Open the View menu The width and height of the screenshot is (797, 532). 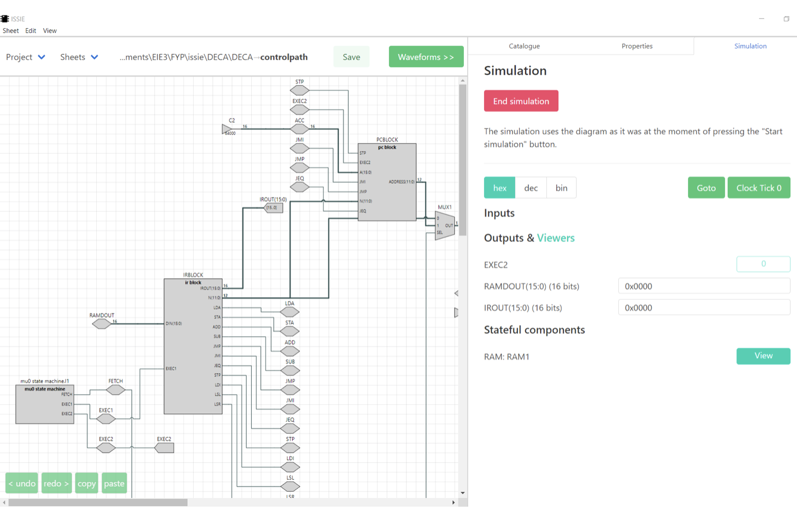50,31
